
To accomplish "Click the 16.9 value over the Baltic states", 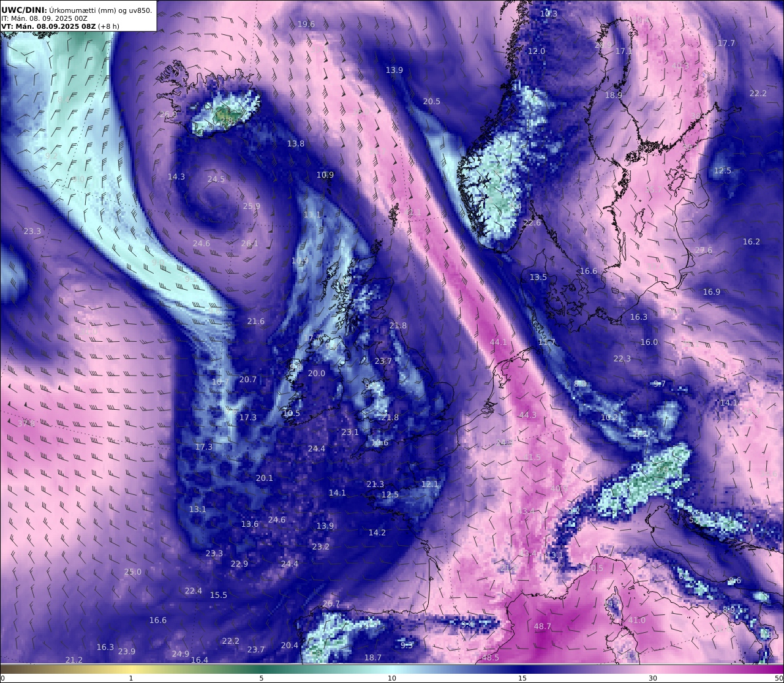I will point(712,292).
